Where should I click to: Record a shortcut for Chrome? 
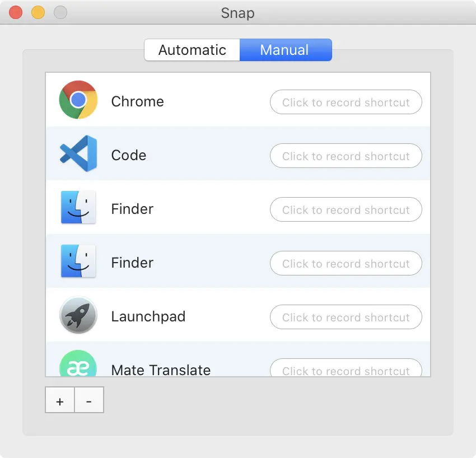pos(346,102)
